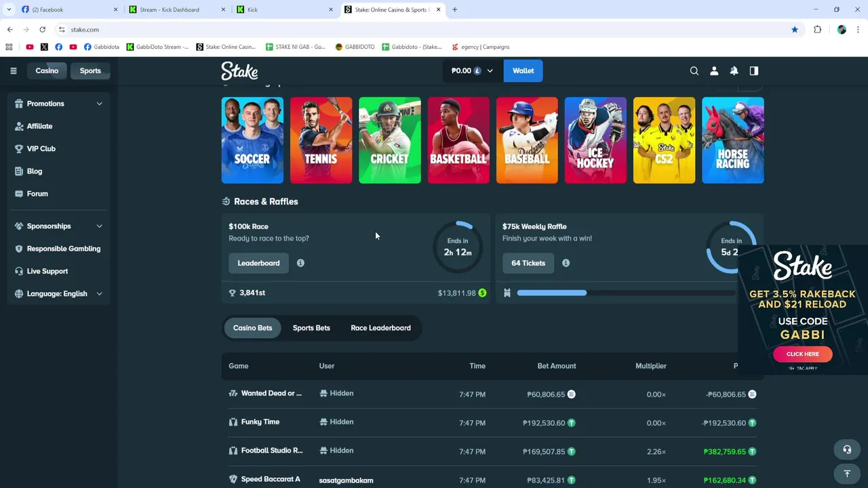Click the stake.com address bar

coord(420,30)
